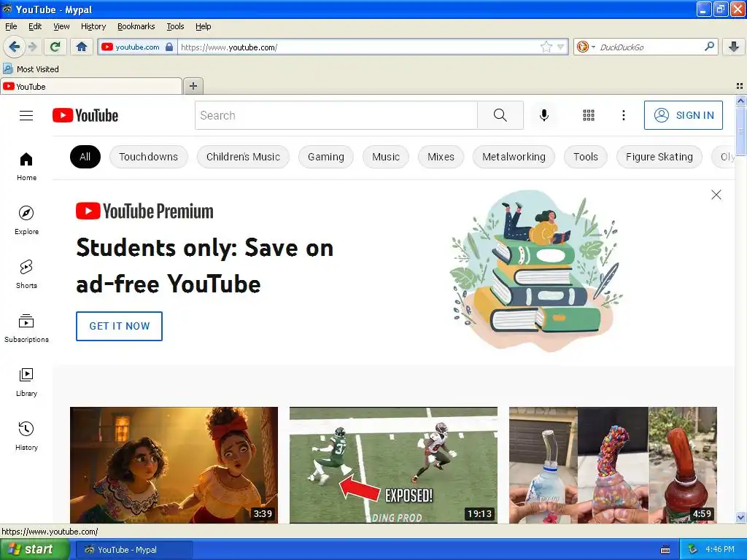747x560 pixels.
Task: Go back with the browser back arrow
Action: point(14,47)
